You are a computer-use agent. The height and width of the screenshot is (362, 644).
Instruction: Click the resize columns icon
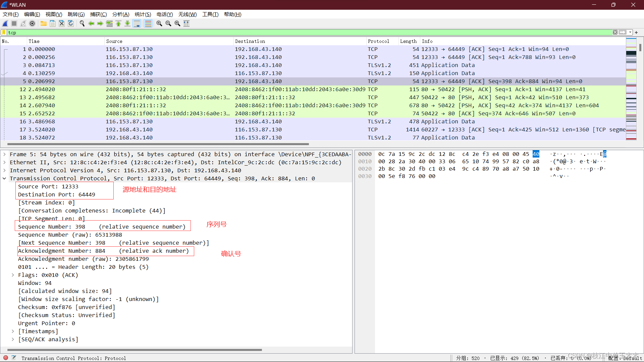tap(186, 23)
